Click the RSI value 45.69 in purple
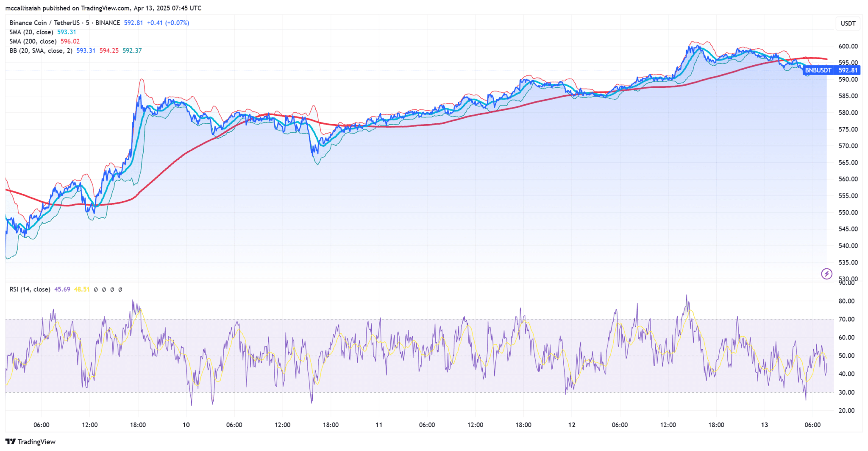Screen dimensions: 868x451 click(x=62, y=290)
